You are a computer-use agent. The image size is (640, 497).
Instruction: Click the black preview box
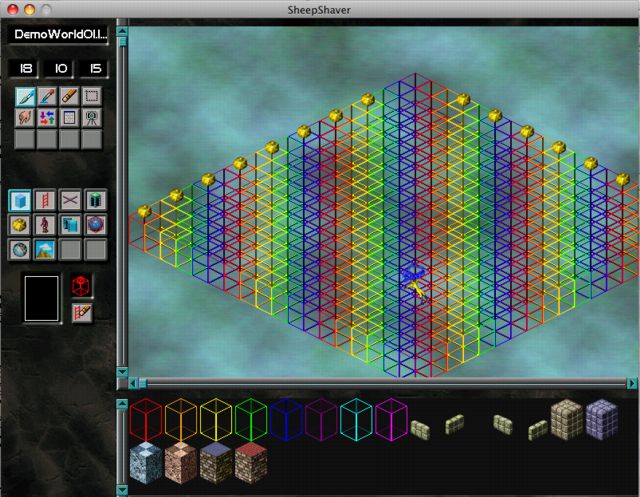(x=42, y=299)
